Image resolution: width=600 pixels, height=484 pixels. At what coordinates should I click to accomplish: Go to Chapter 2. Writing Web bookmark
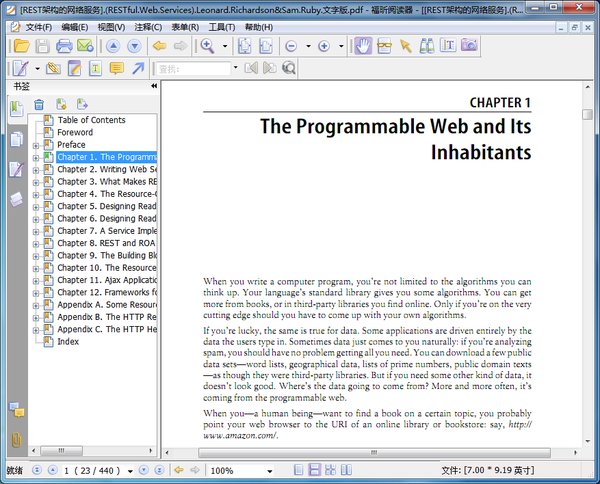(x=107, y=169)
